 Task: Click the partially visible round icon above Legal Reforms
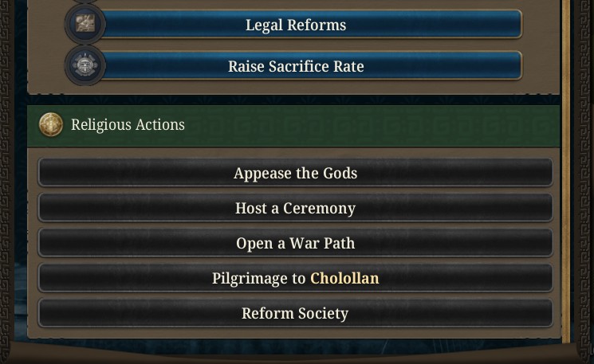(85, 1)
